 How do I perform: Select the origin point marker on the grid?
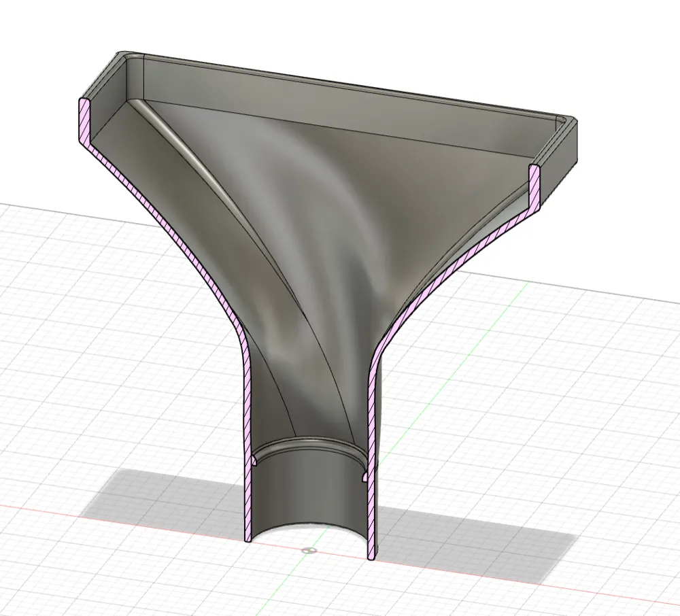[309, 551]
